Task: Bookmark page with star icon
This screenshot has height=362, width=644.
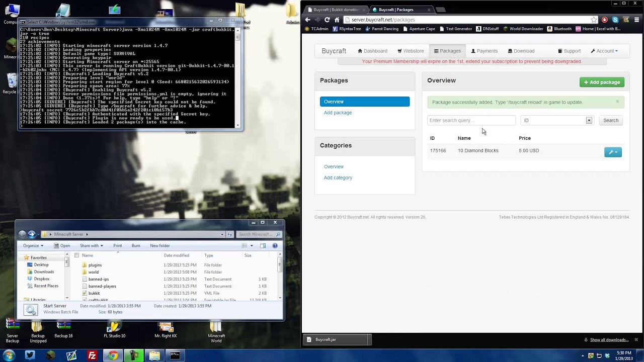Action: tap(594, 20)
